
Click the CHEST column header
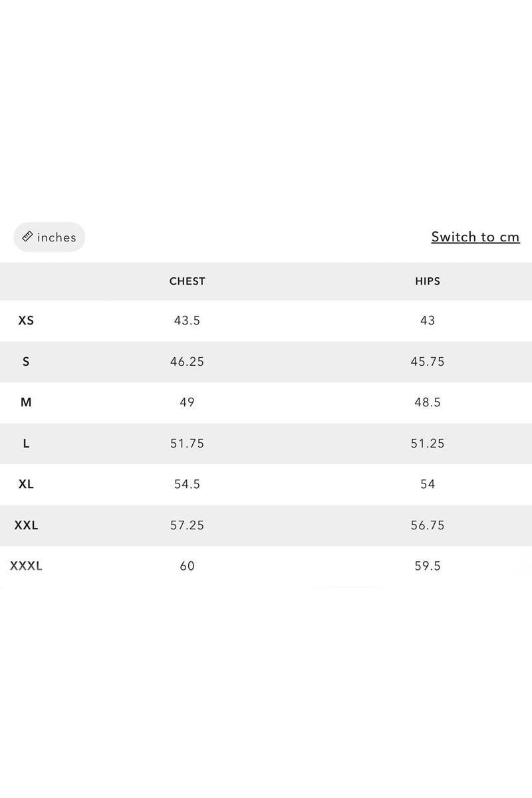tap(188, 281)
